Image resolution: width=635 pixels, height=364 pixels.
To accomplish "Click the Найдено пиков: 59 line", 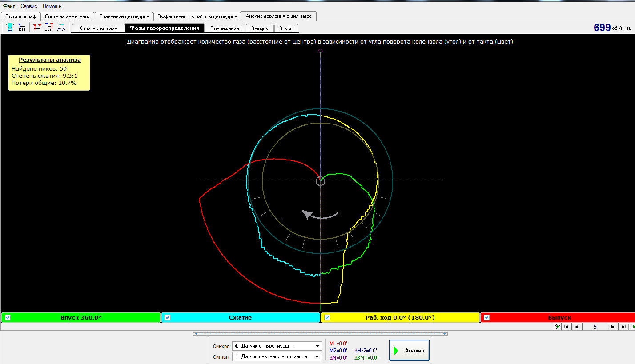I will pyautogui.click(x=39, y=69).
